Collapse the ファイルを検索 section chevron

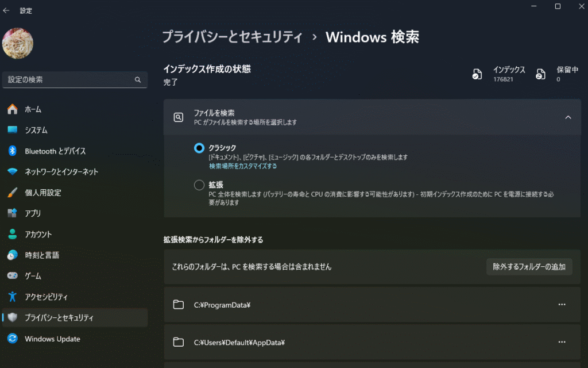click(x=568, y=117)
